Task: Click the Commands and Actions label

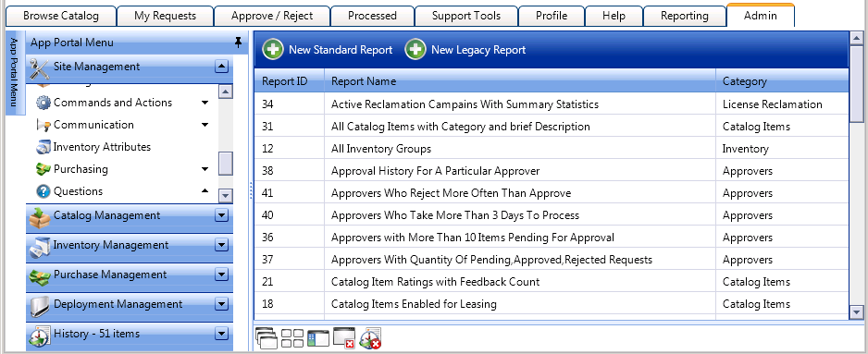Action: pyautogui.click(x=113, y=103)
